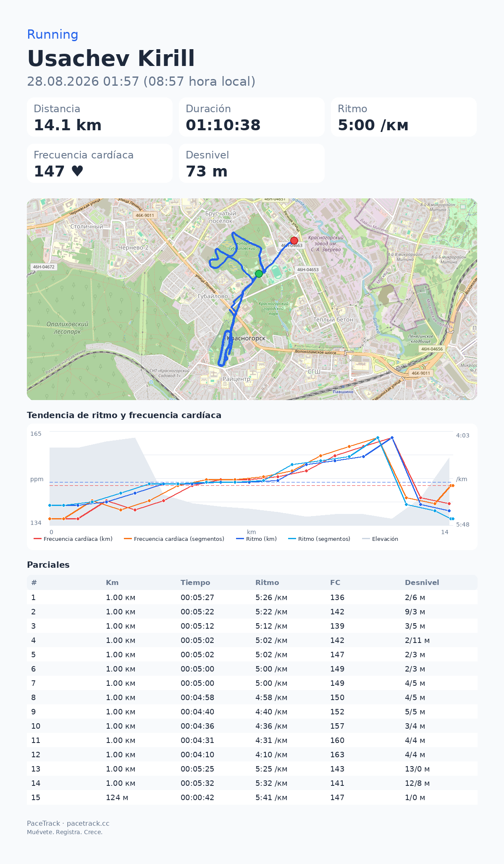
Task: Select split 11 time 00:04:31
Action: [x=197, y=740]
